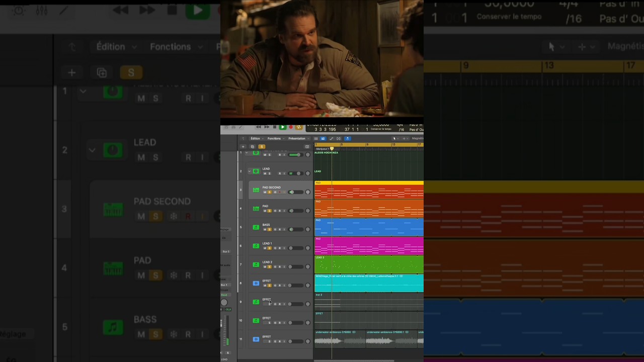Click bar 9 in the timeline ruler
Screen dimensions: 644x362
(x=367, y=145)
